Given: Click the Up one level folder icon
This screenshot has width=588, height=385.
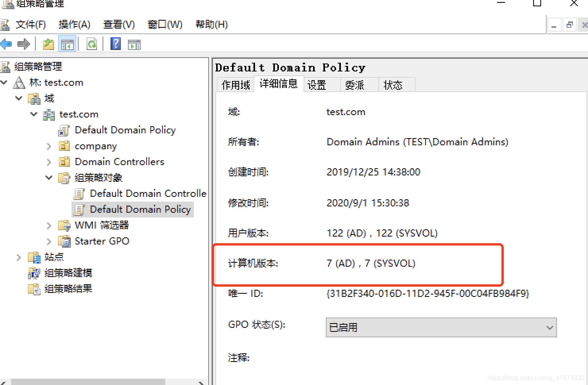Looking at the screenshot, I should coord(48,44).
